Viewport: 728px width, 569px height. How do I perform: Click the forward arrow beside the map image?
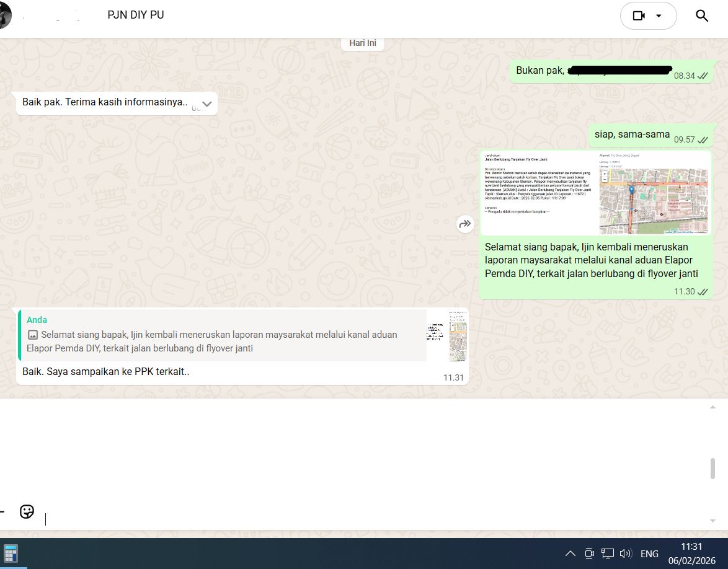(465, 224)
